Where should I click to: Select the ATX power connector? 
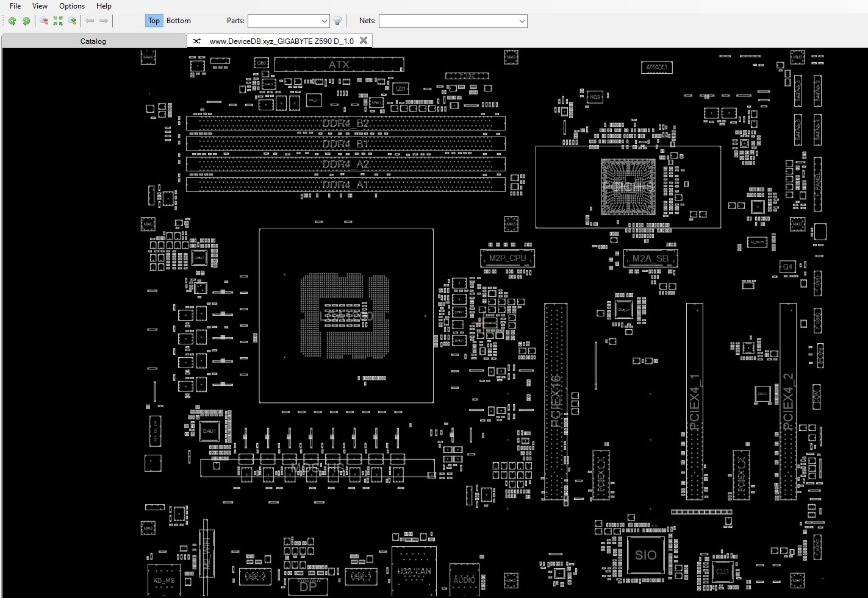coord(339,65)
